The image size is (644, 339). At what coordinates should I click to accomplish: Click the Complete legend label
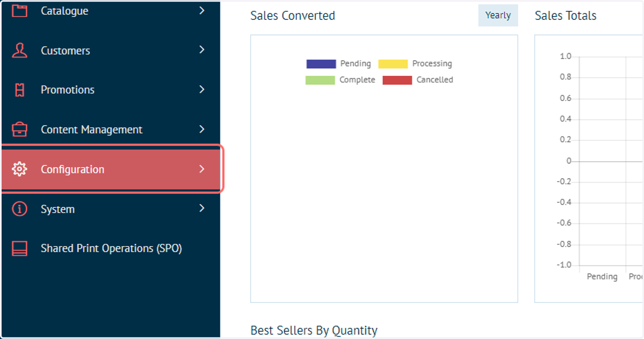click(357, 80)
